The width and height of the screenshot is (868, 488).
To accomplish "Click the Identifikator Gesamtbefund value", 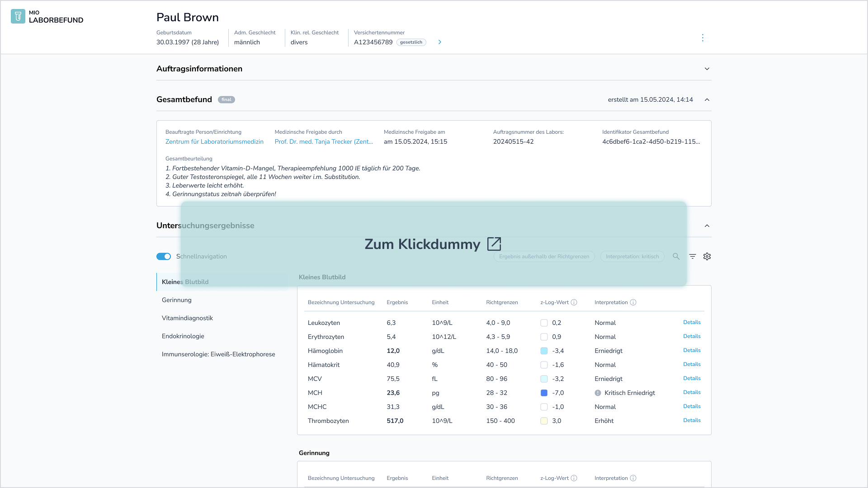I will click(651, 141).
